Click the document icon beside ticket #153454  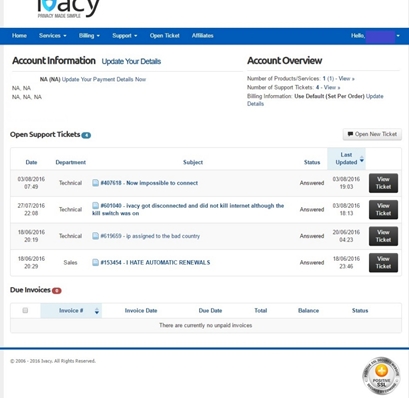(95, 262)
